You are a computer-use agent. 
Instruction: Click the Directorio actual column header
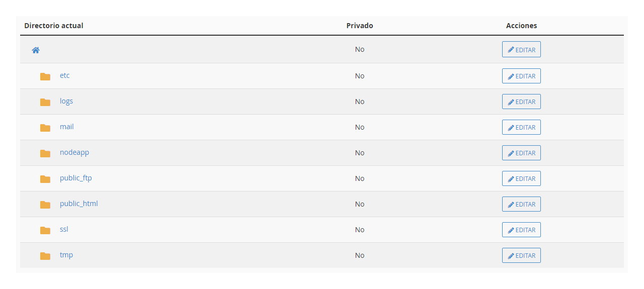[x=54, y=26]
